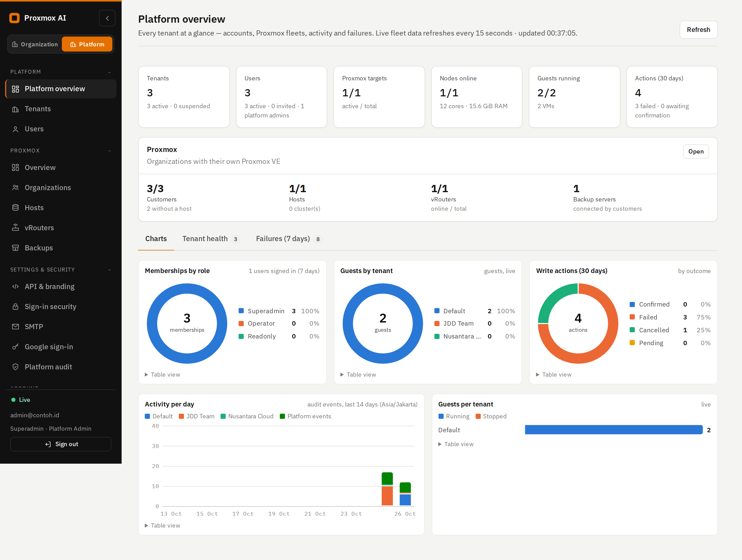742x560 pixels.
Task: Expand Table view under Write actions
Action: [x=554, y=375]
